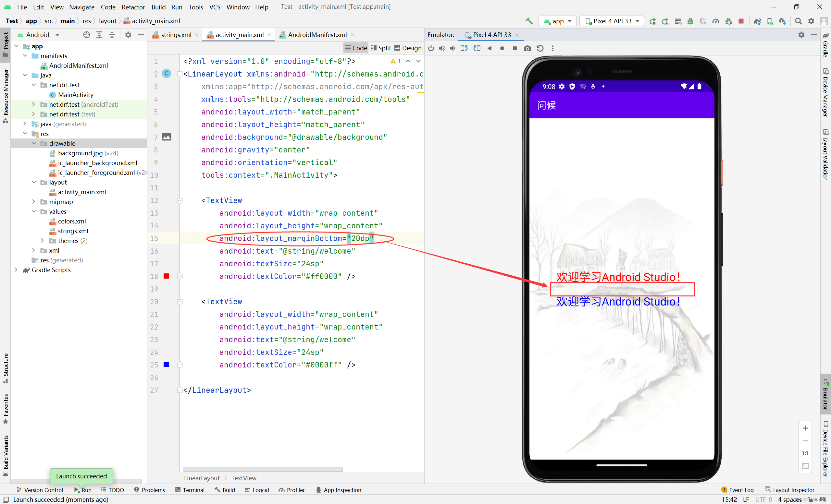Open the Problems tool window

tap(149, 490)
